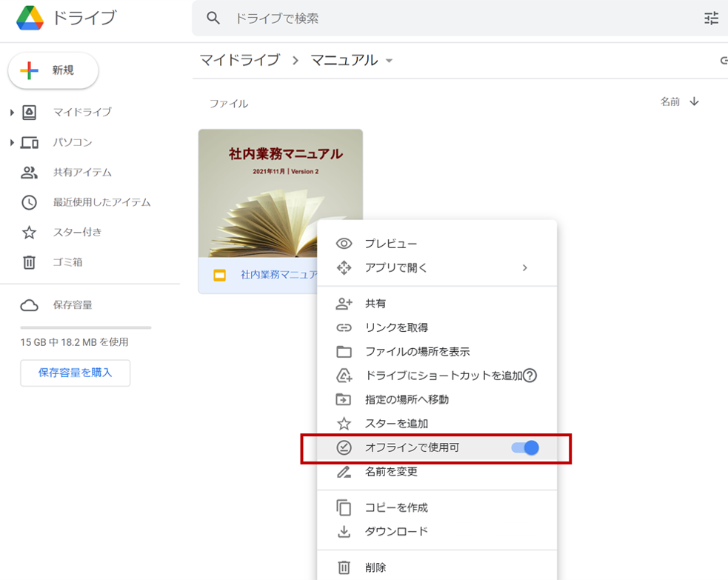728x580 pixels.
Task: Open search filter options icon
Action: tap(711, 18)
